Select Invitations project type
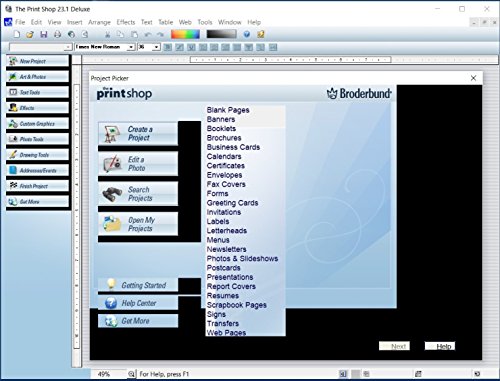 pos(224,212)
